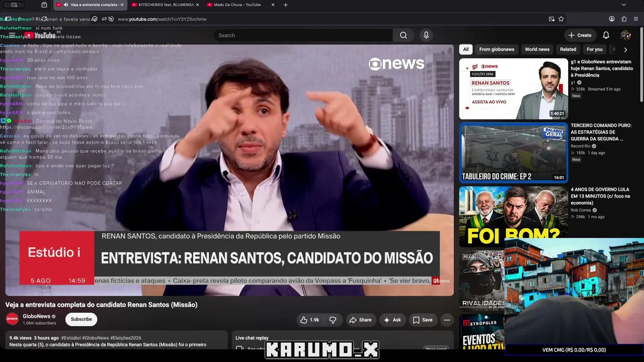Click the picture-in-picture icon in the address bar
The image size is (644, 362).
pyautogui.click(x=552, y=19)
